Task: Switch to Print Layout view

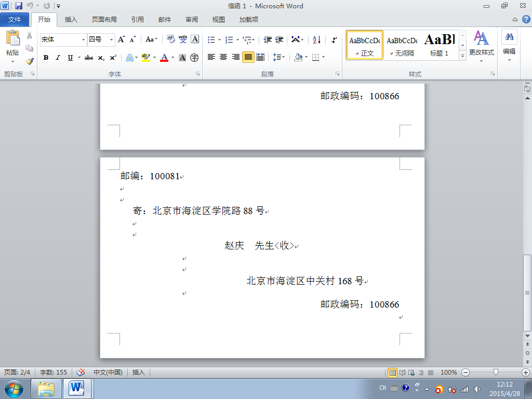Action: [x=392, y=372]
